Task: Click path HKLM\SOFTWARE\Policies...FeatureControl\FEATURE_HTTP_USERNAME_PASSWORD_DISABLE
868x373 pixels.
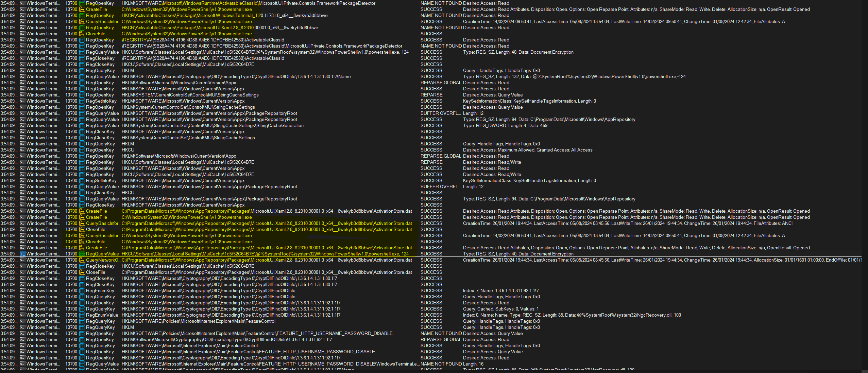Action: click(257, 333)
